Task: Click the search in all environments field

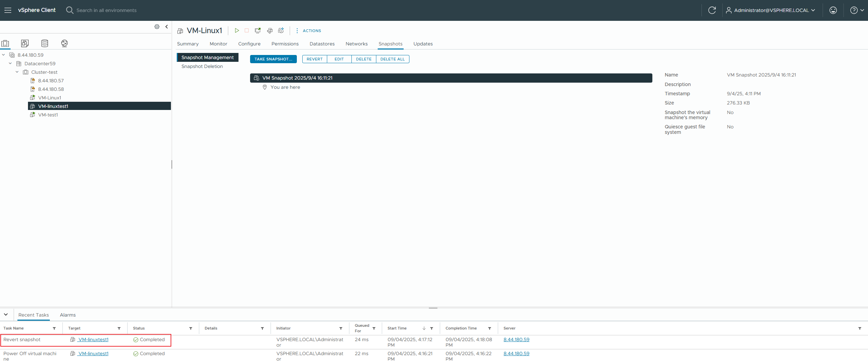Action: click(106, 10)
